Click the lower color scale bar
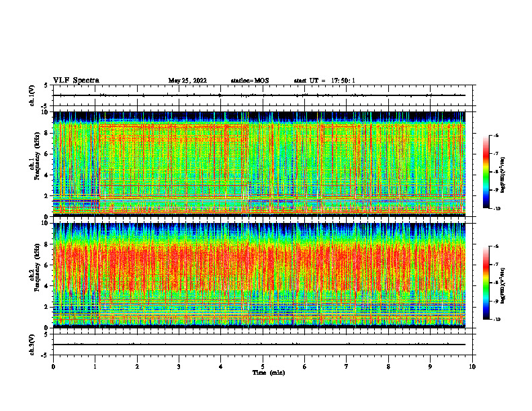 click(x=486, y=283)
